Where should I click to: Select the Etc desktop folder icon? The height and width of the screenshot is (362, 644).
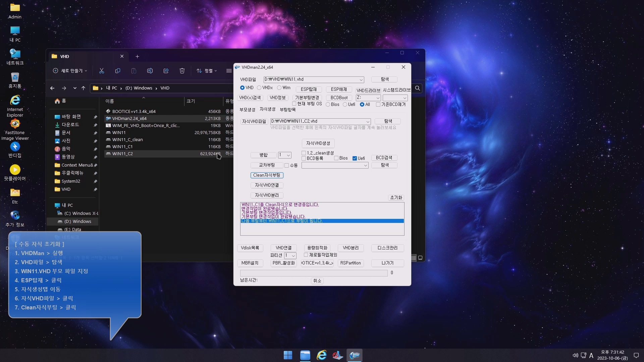[15, 196]
